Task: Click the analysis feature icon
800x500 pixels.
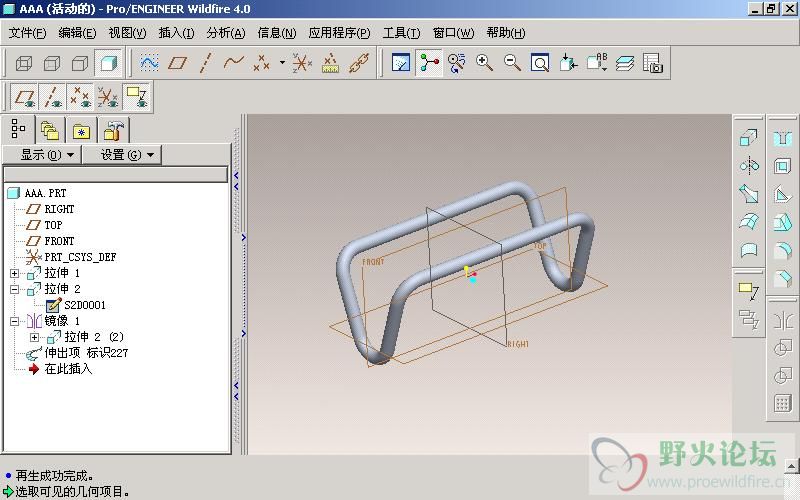Action: click(x=330, y=63)
